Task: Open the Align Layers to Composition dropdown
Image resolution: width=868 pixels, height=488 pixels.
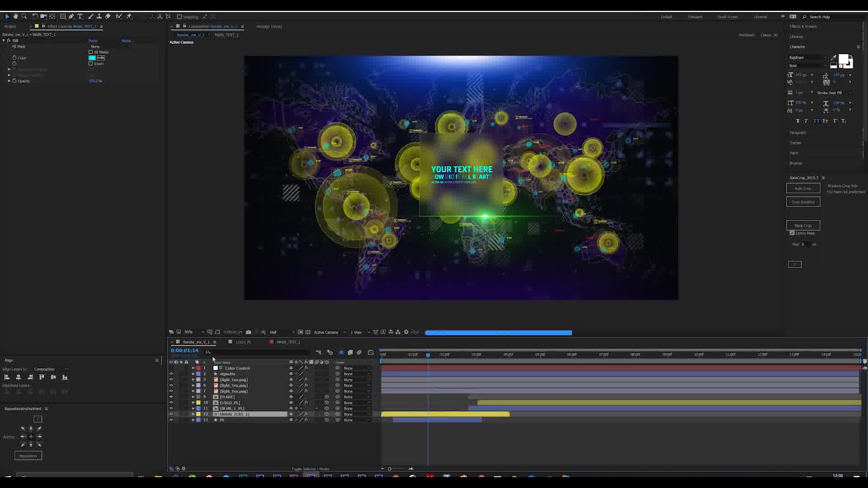Action: [51, 369]
